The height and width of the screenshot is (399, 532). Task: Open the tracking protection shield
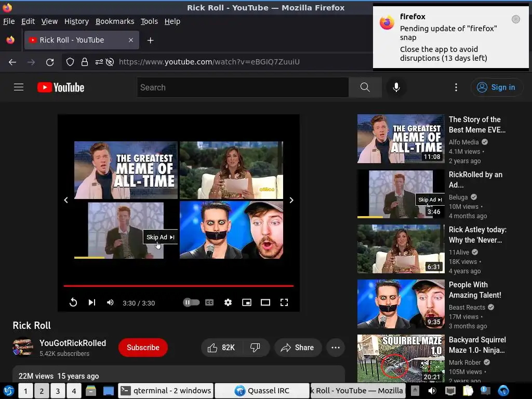pos(70,62)
